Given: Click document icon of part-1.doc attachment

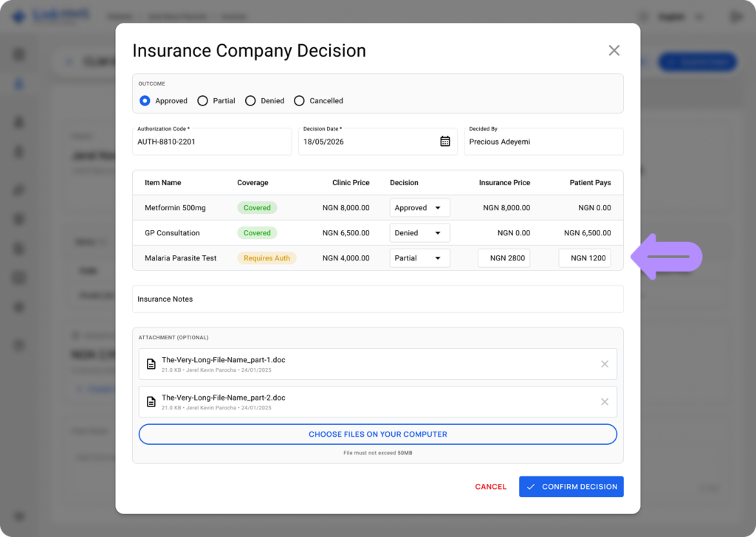Looking at the screenshot, I should (x=151, y=364).
